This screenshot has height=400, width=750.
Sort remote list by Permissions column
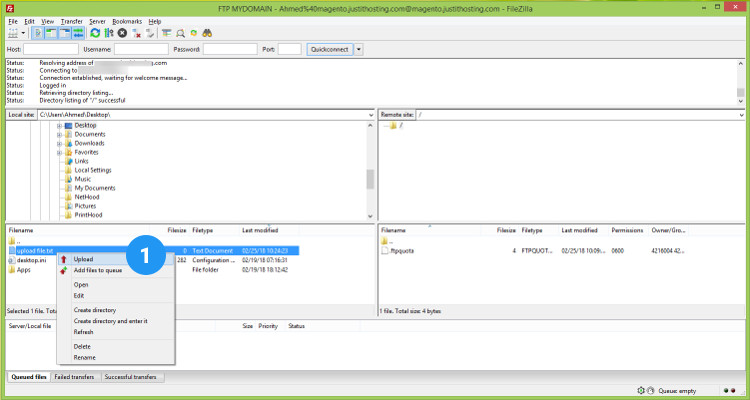coord(627,230)
